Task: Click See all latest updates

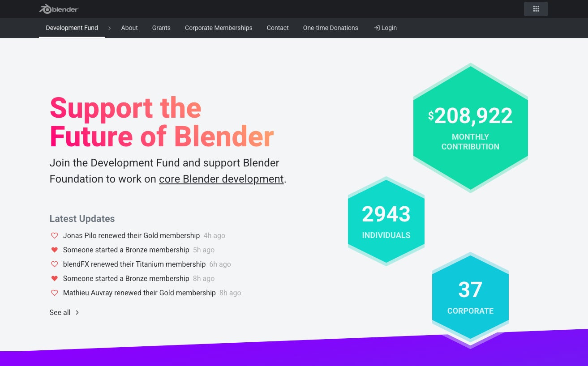Action: [60, 312]
